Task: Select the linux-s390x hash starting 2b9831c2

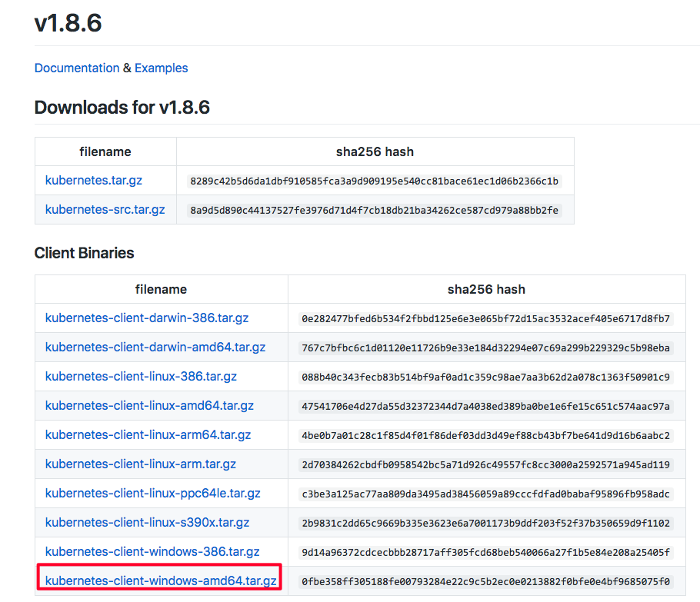Action: pos(485,524)
